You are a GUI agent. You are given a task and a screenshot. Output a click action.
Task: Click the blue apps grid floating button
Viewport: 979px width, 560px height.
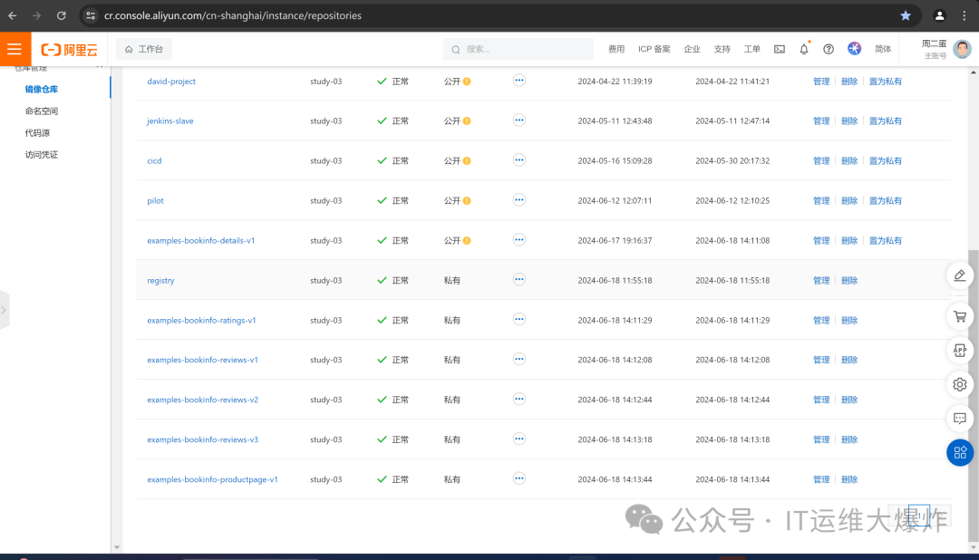pos(960,452)
